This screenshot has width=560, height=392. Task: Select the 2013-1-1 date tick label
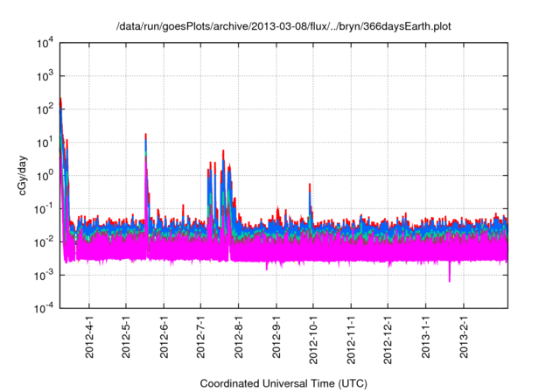tap(426, 337)
